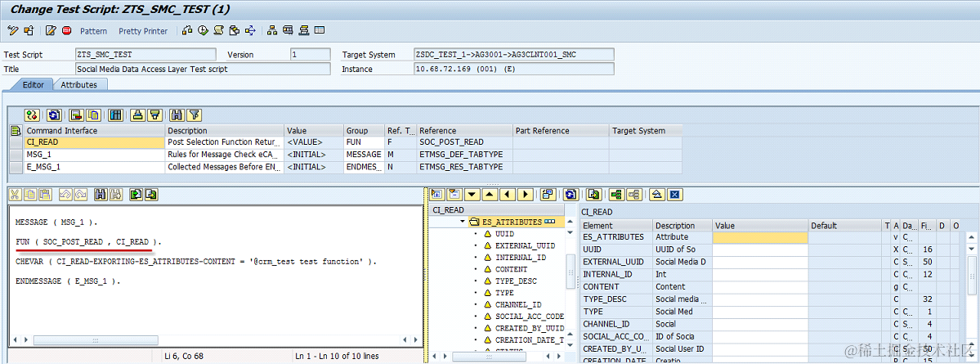Click the table layout icon at toolbar end

(320, 30)
